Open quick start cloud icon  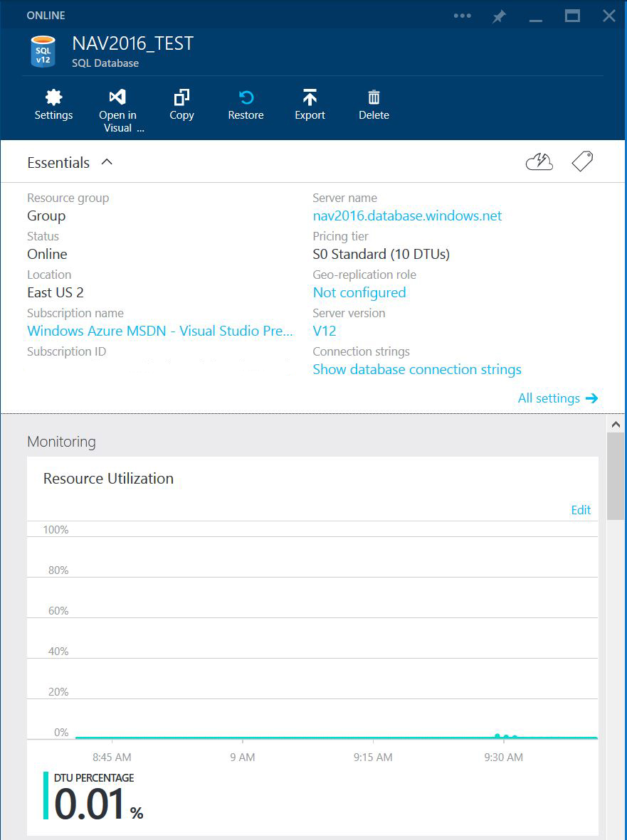click(x=539, y=161)
